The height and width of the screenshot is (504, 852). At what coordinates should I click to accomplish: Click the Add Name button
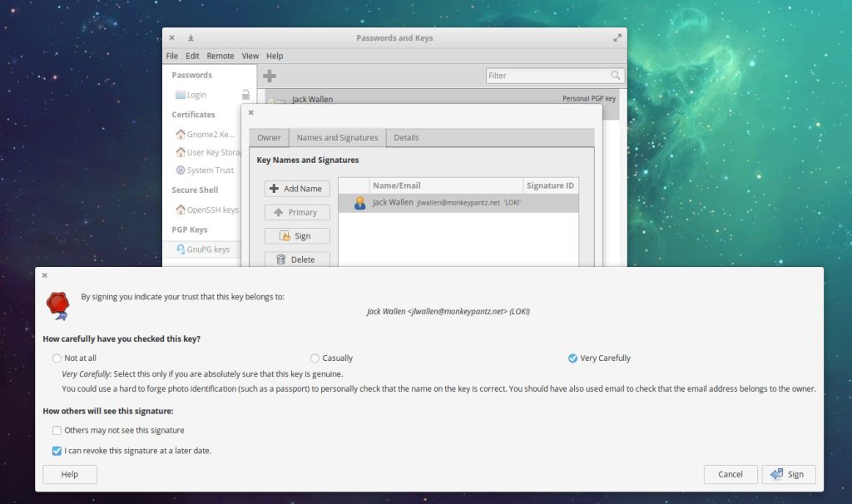297,189
